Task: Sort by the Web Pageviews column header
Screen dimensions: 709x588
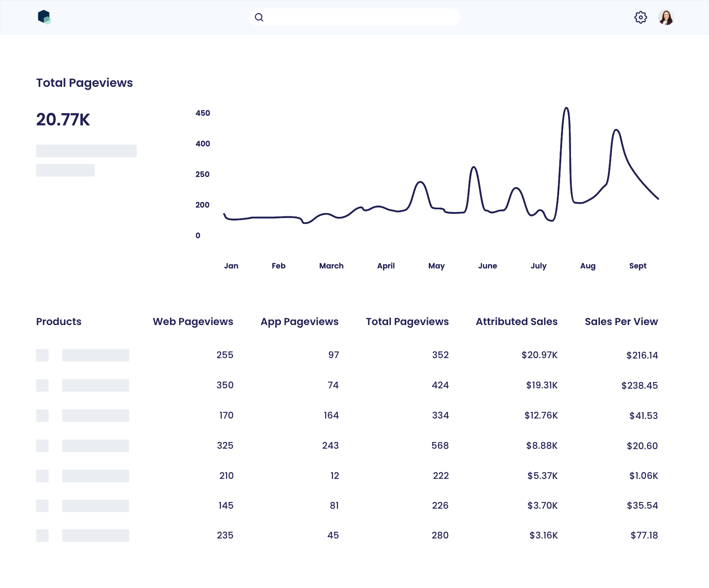Action: coord(193,322)
